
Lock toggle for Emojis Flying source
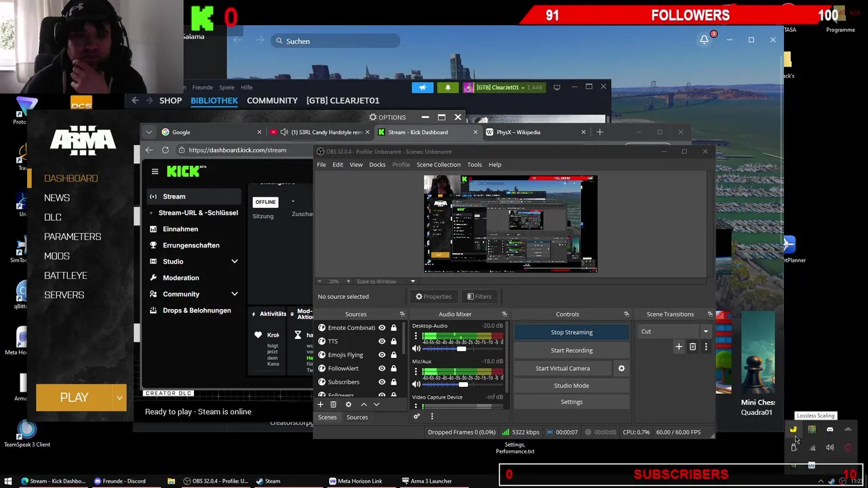(393, 355)
